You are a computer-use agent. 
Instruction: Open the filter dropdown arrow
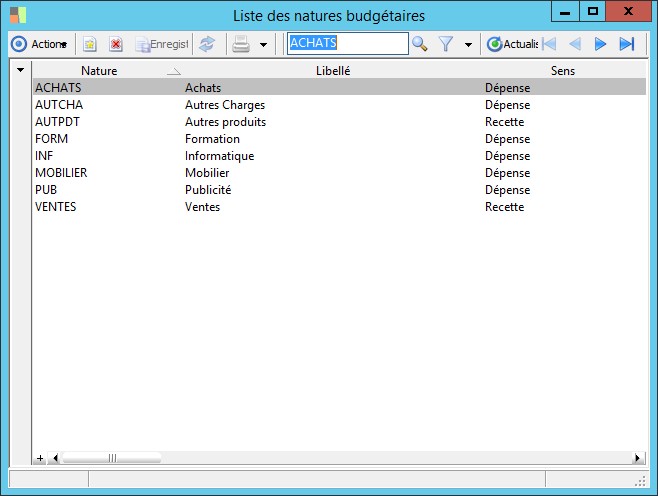click(x=468, y=44)
